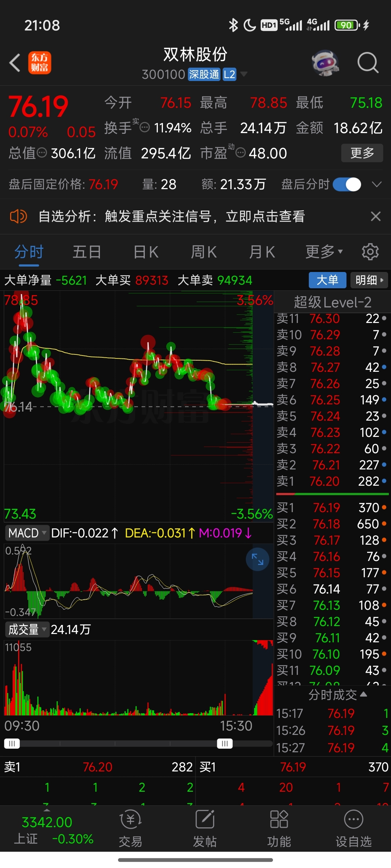Tap the 卖11 76.30 row
Screen dimensions: 391x868
tap(332, 318)
